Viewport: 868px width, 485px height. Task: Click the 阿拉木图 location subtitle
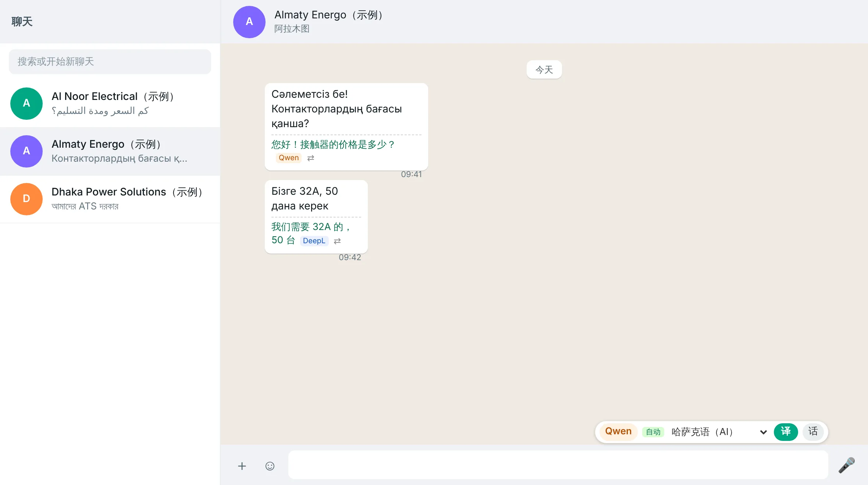point(292,29)
